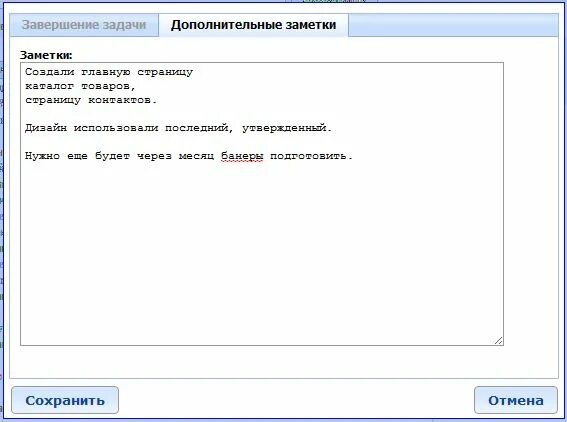Switch to the Завершение задачи tab
The height and width of the screenshot is (422, 567).
[x=84, y=25]
